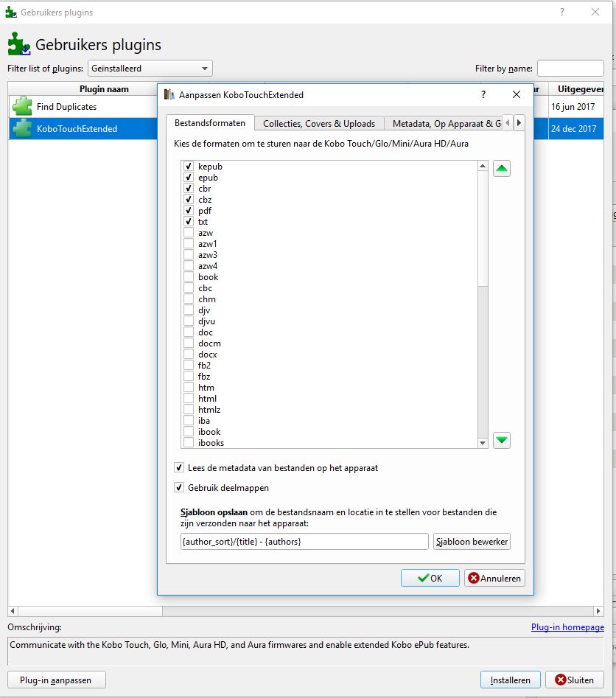
Task: Click plugin table horizontal scroll right arrow
Action: [x=598, y=611]
